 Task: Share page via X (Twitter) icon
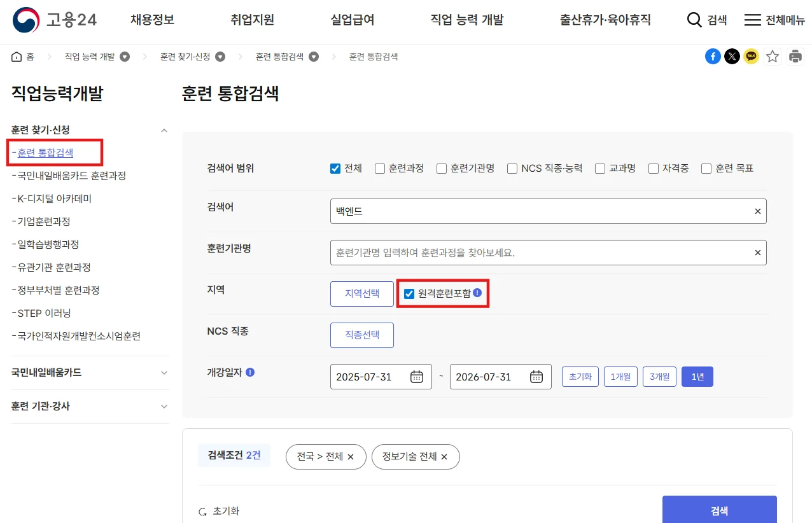click(732, 57)
